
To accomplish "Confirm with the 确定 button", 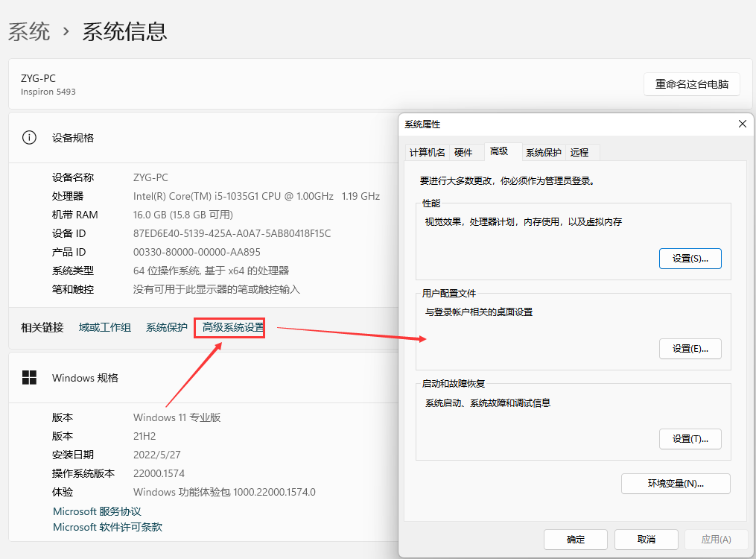I will pos(576,539).
